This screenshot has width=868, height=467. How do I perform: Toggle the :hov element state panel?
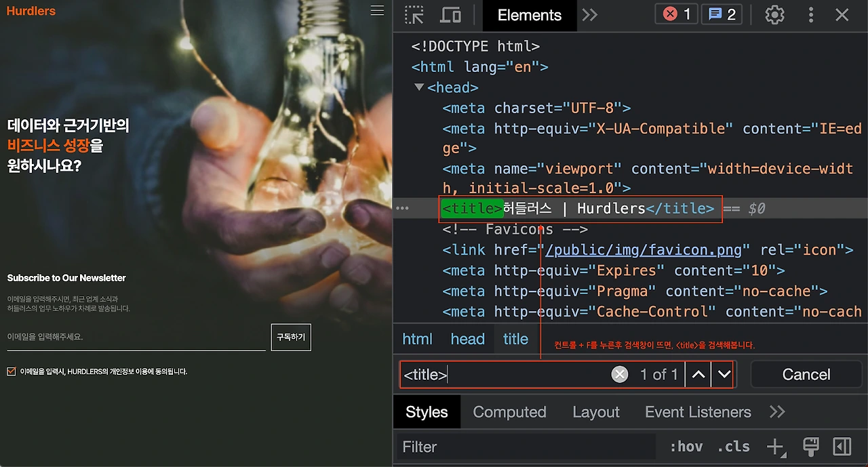pos(686,447)
